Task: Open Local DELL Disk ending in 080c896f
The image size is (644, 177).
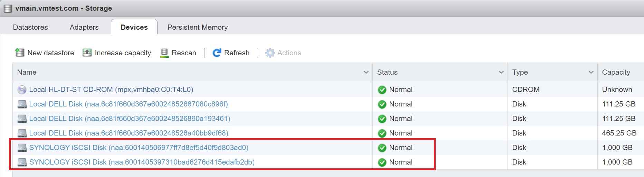Action: (128, 104)
